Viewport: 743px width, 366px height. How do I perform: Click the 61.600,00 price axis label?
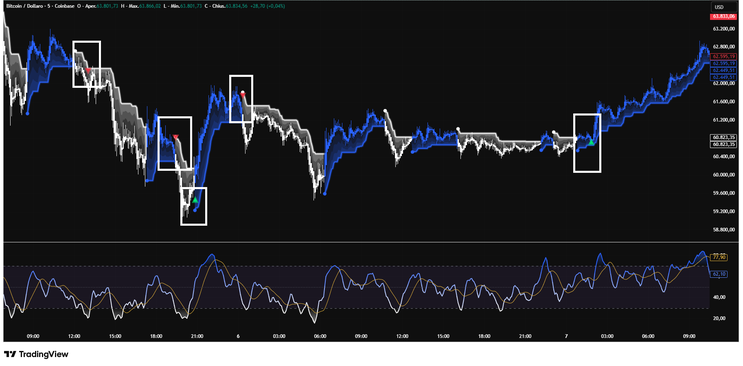click(x=724, y=101)
